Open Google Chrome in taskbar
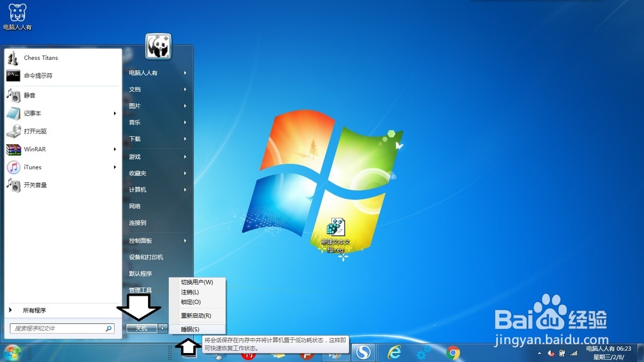644x362 pixels. point(453,352)
